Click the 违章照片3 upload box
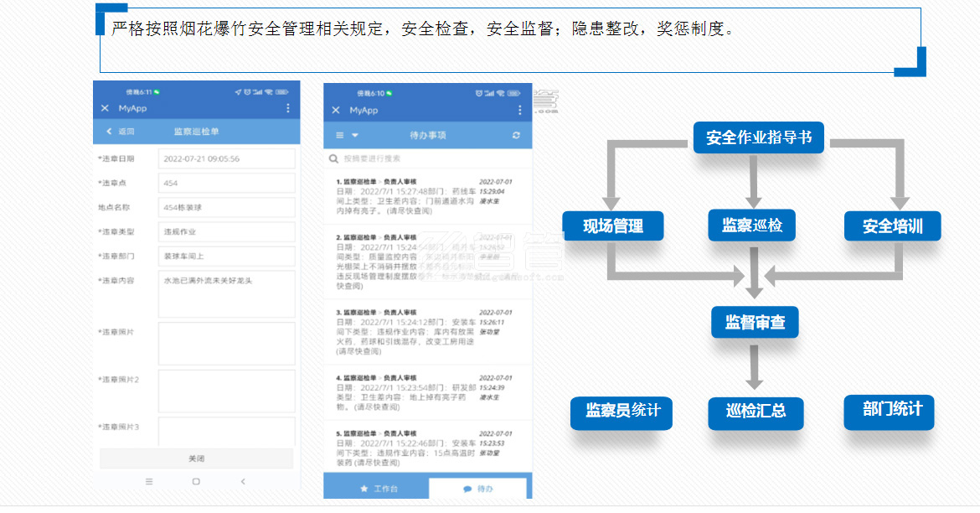The height and width of the screenshot is (513, 980). point(226,432)
